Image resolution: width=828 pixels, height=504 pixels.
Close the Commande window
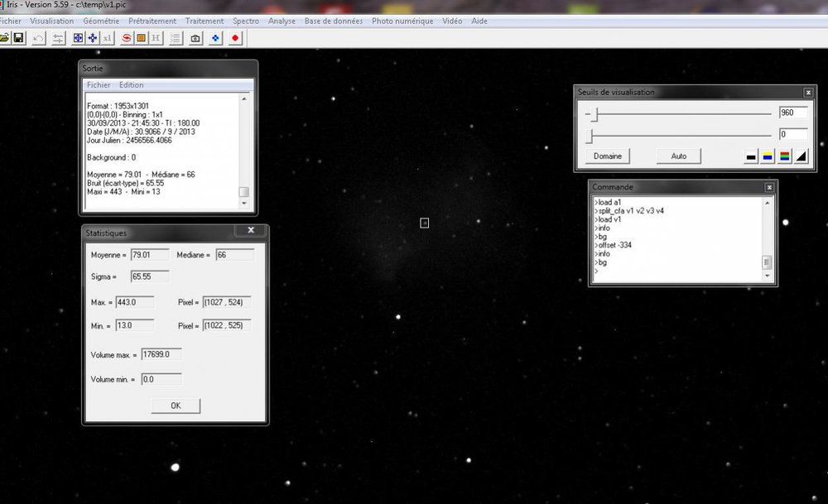click(769, 187)
